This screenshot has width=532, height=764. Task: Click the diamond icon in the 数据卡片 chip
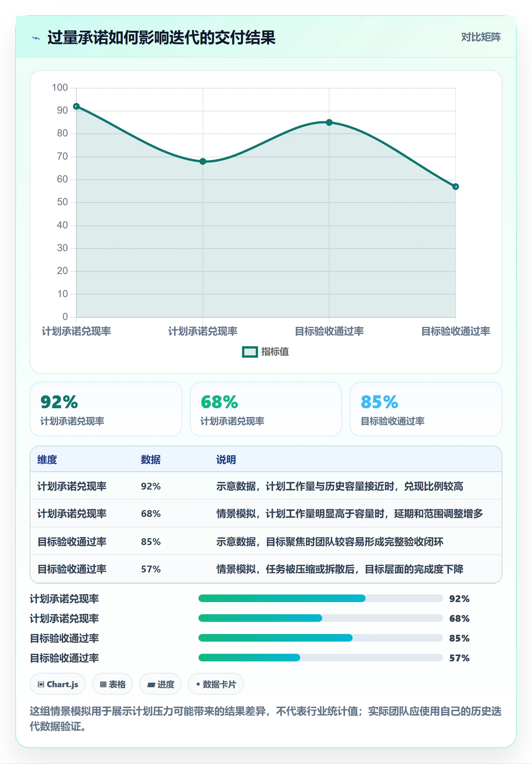[x=198, y=684]
